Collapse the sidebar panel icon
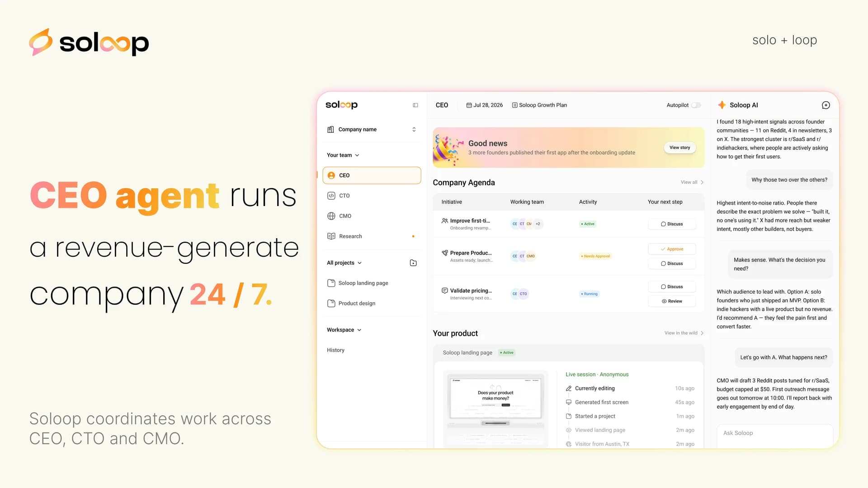 click(x=415, y=105)
